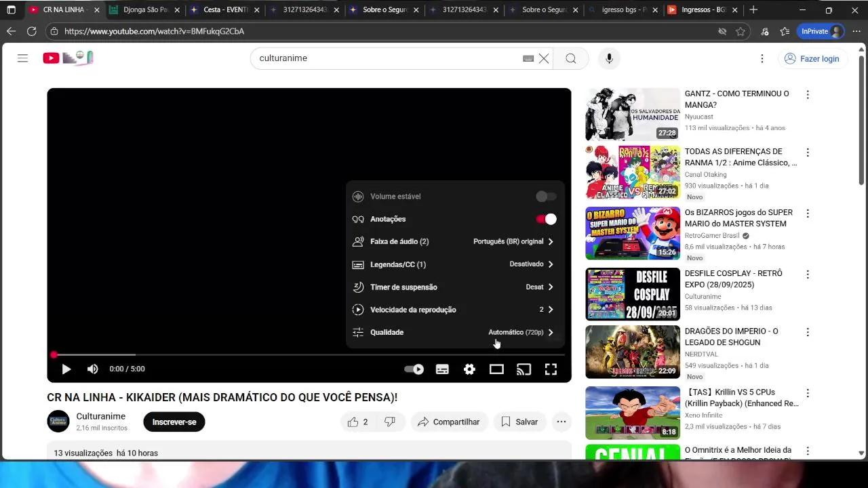868x488 pixels.
Task: Switch to the Ingressos - BGS tab
Action: [703, 10]
